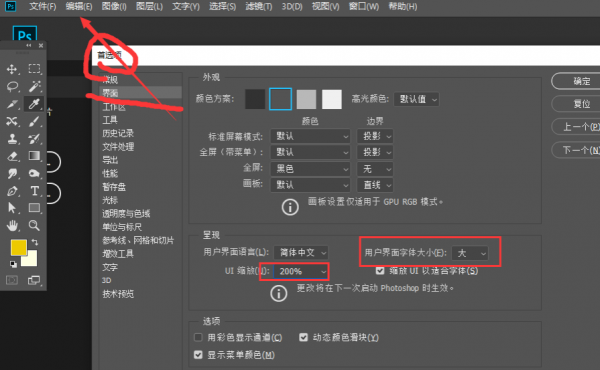Choose the light gray color scheme swatch
This screenshot has height=370, width=600.
[x=307, y=99]
